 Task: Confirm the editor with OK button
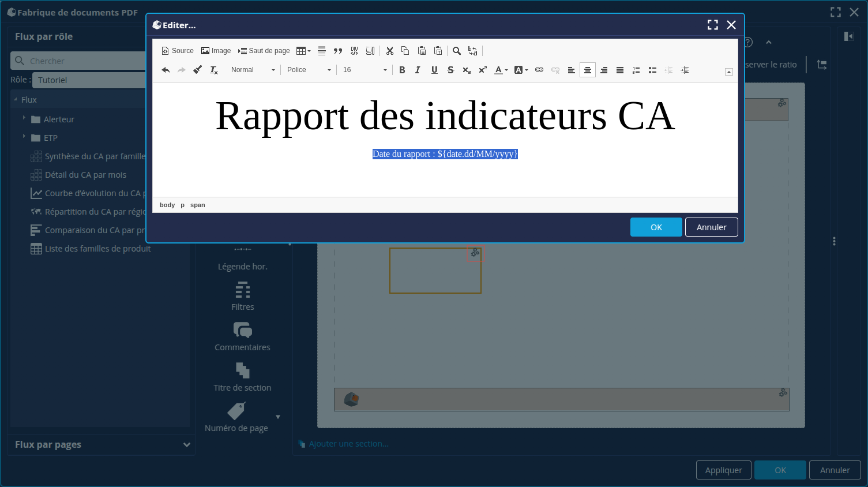click(656, 227)
